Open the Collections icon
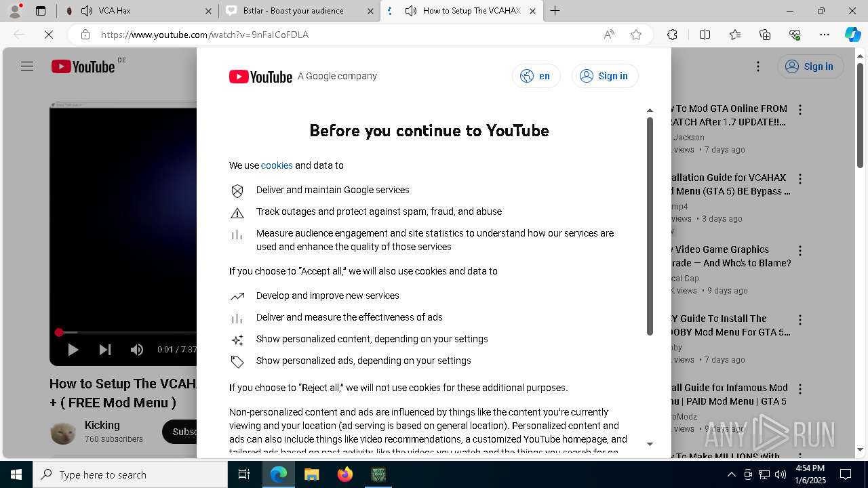 pyautogui.click(x=765, y=35)
